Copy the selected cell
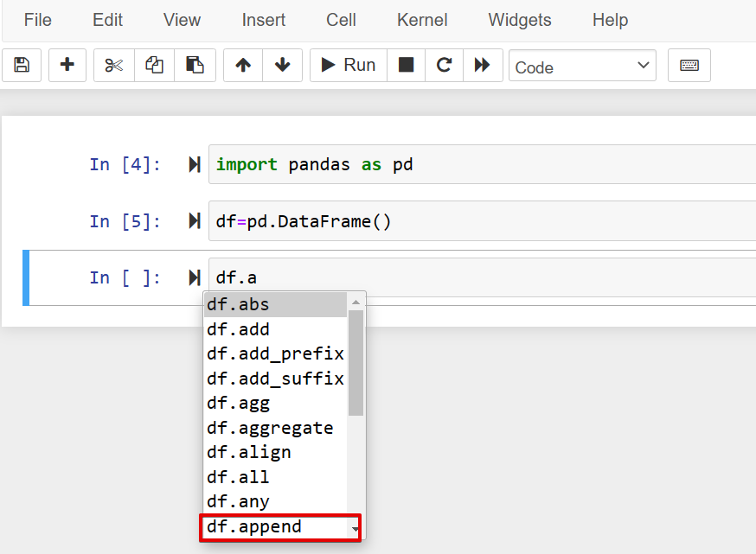 [154, 65]
